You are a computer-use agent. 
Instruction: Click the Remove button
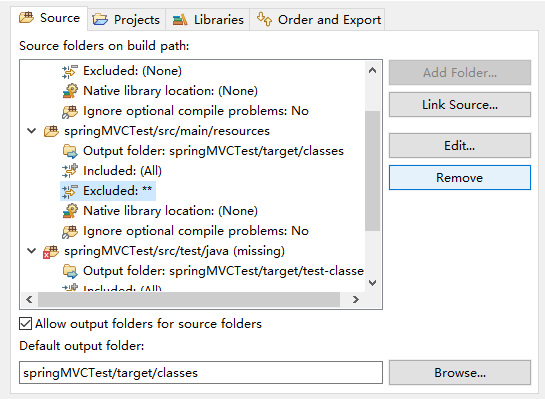[x=459, y=178]
